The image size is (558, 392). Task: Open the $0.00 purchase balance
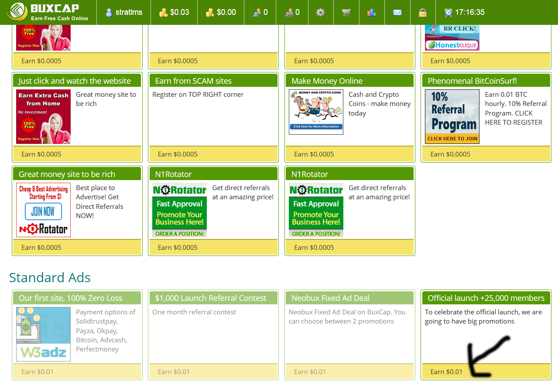[x=221, y=12]
